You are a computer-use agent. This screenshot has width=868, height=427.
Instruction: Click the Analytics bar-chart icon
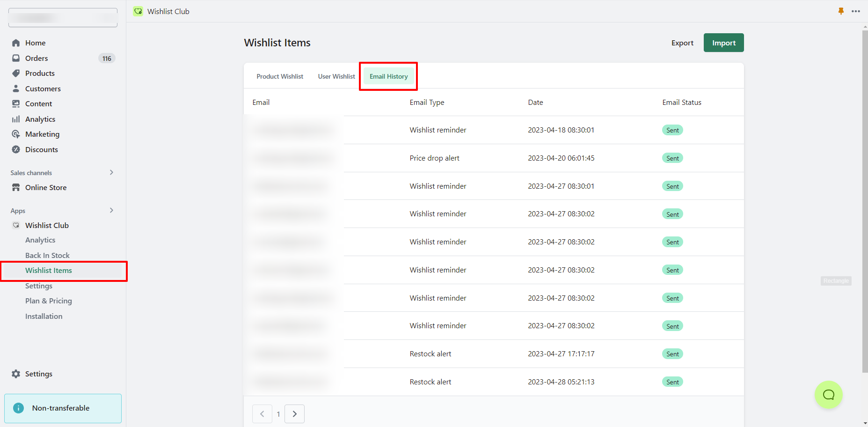(x=16, y=119)
